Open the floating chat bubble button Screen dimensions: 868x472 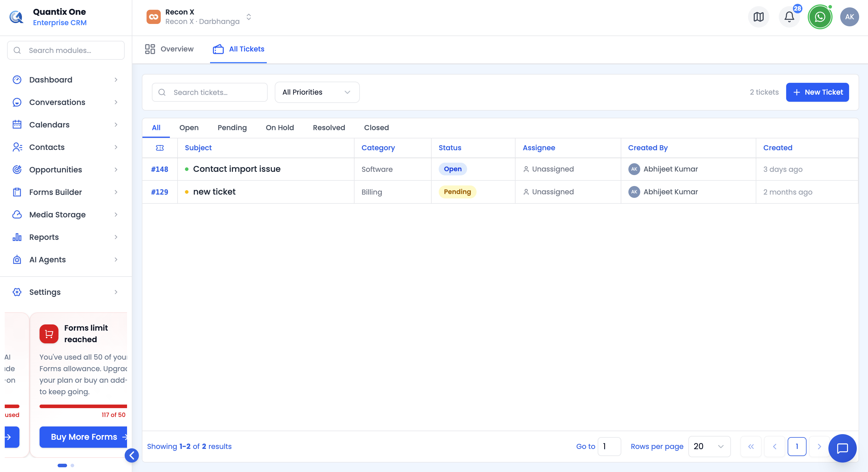842,448
